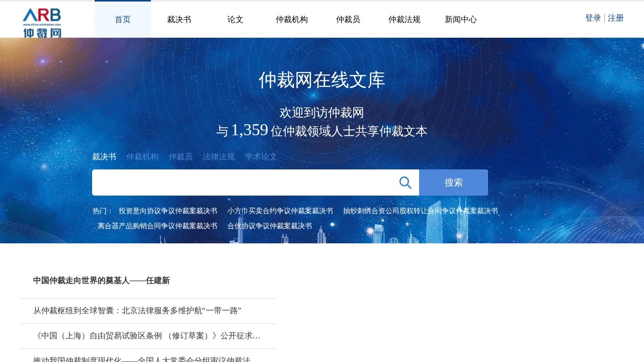Open news 推动我国仲裁制度现代化

pos(142,358)
